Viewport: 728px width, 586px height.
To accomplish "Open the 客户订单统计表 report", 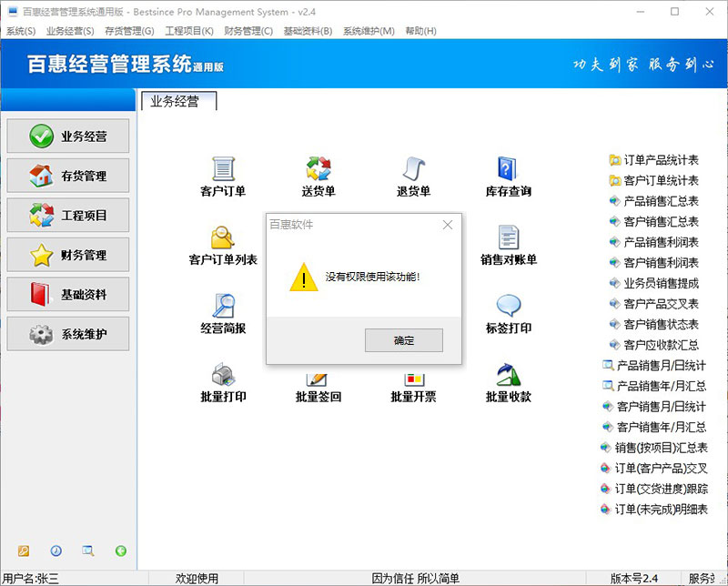I will (653, 181).
